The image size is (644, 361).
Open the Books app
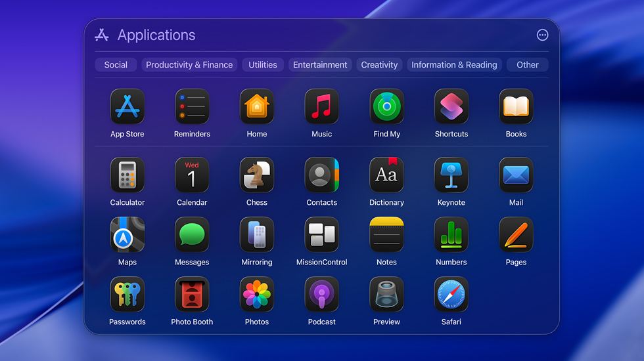[516, 106]
